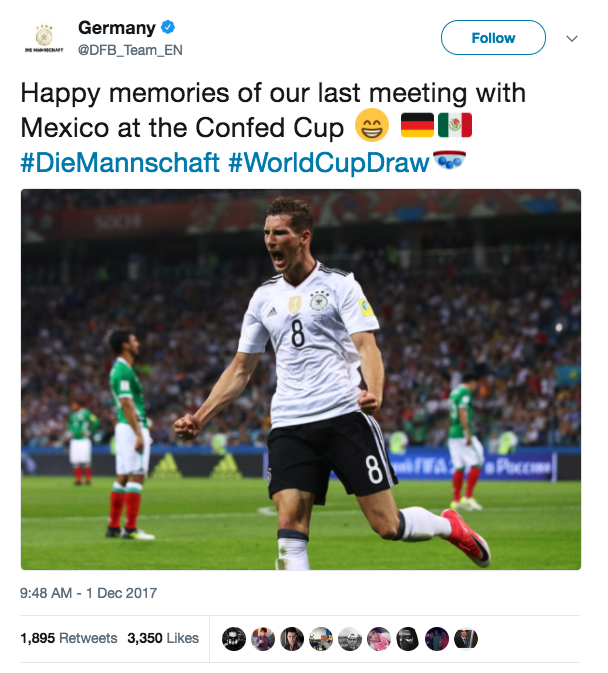Open the #WorldCupDraw hashtag
The width and height of the screenshot is (608, 673).
tap(329, 162)
